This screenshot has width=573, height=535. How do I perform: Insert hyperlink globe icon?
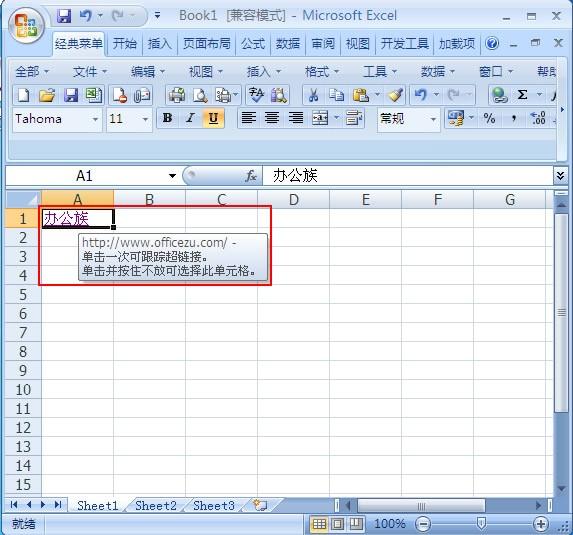click(499, 95)
